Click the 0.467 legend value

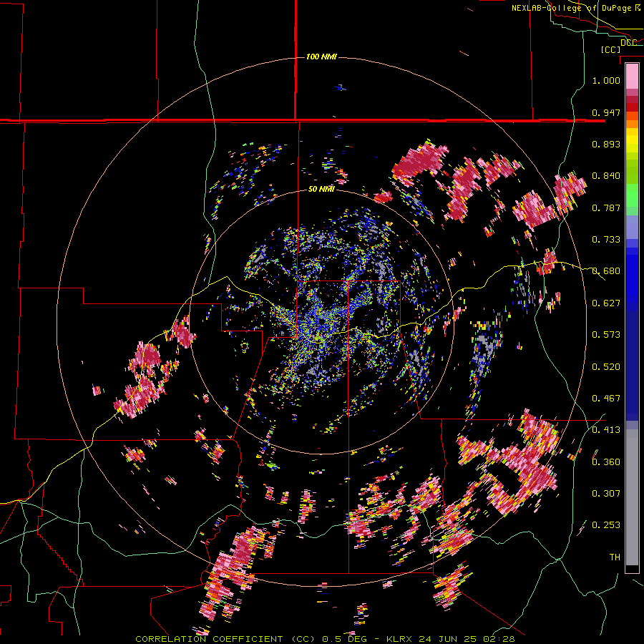pyautogui.click(x=606, y=399)
